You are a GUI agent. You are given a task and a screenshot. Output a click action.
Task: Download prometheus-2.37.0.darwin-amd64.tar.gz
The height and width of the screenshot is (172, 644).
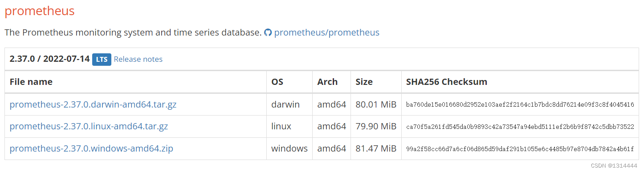[x=93, y=104]
